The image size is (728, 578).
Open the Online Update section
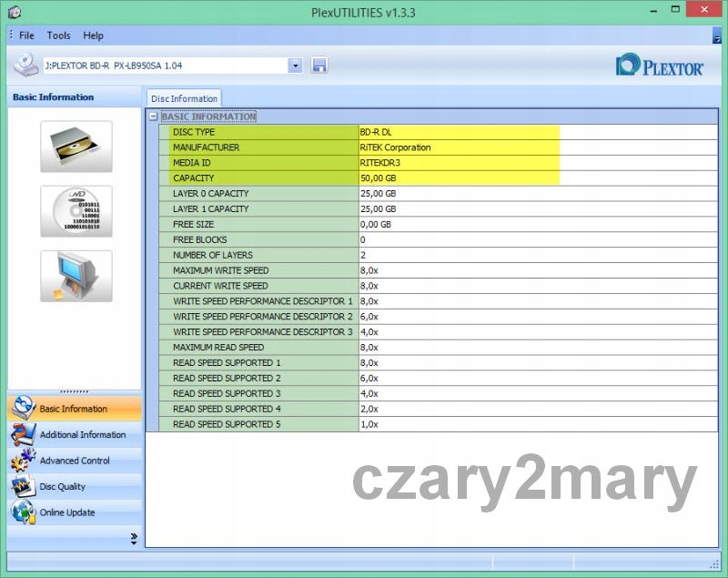coord(66,512)
